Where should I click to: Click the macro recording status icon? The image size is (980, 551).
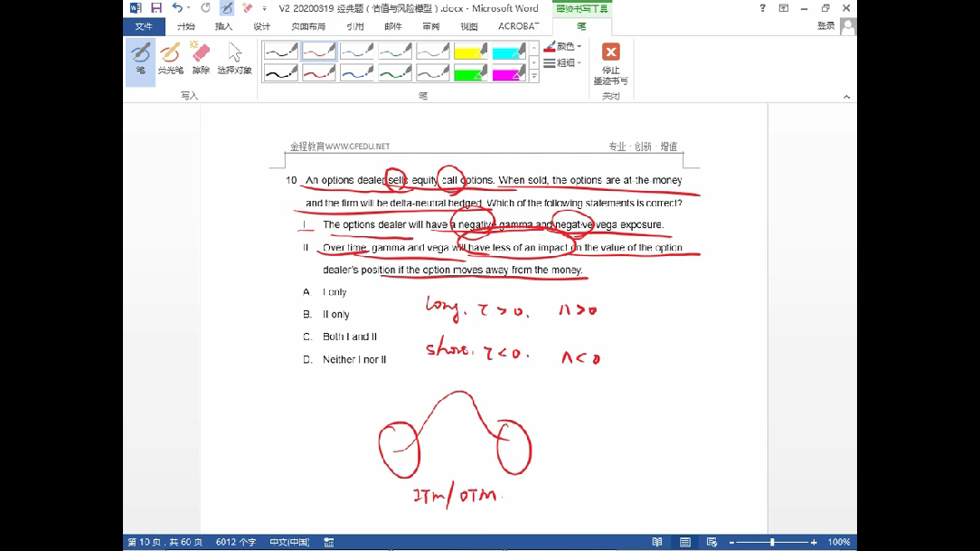pyautogui.click(x=329, y=542)
